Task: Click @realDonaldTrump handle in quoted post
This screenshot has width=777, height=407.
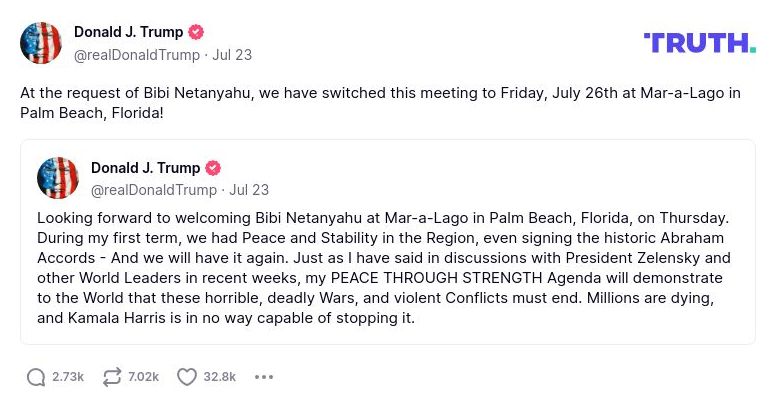Action: click(x=154, y=190)
